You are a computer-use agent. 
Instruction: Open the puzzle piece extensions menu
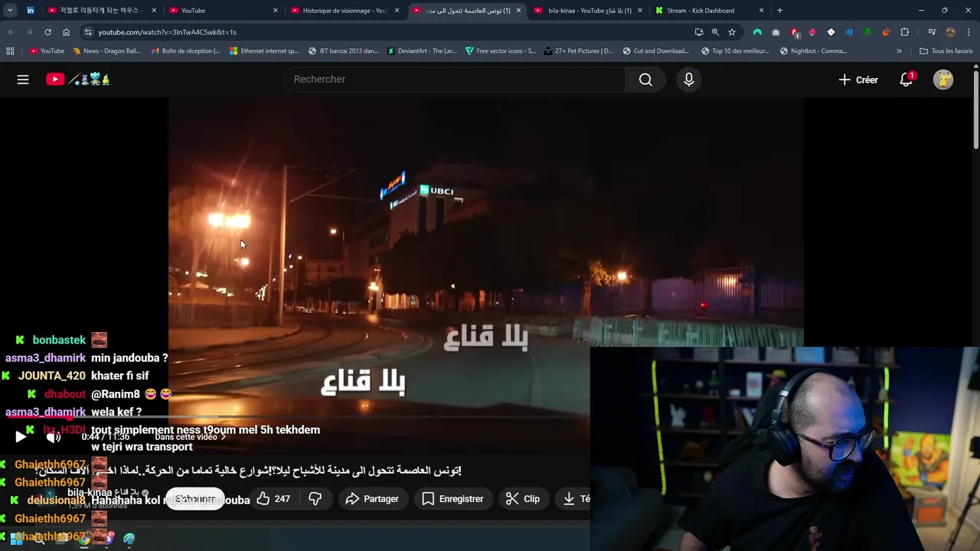[905, 32]
